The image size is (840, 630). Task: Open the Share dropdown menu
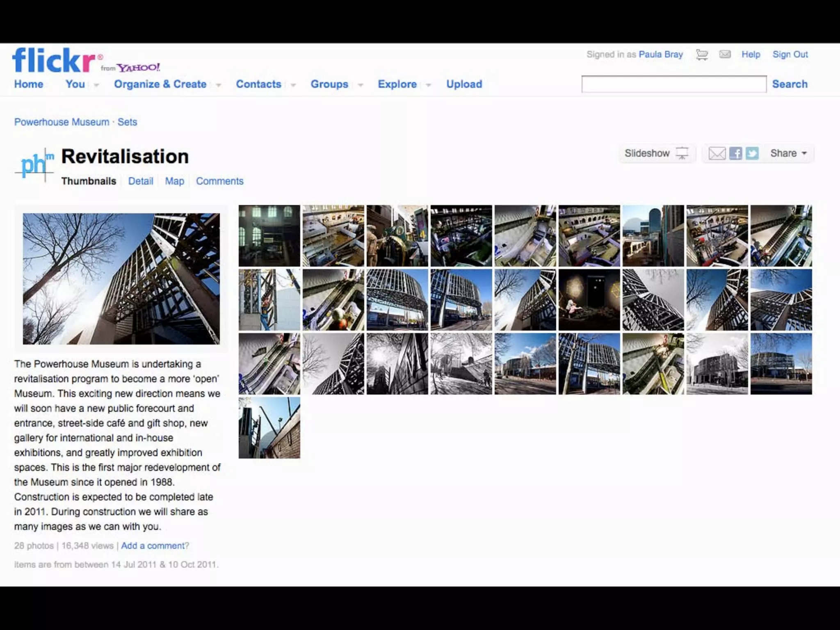pyautogui.click(x=788, y=153)
